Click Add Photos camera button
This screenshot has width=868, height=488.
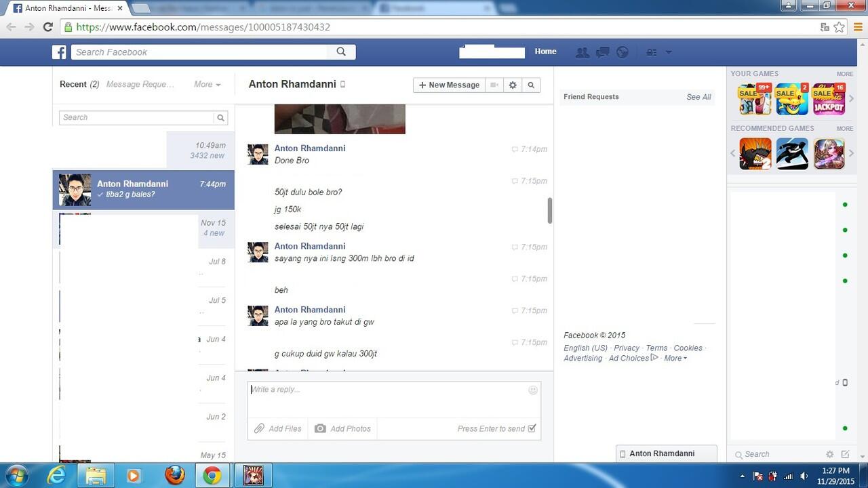(342, 428)
